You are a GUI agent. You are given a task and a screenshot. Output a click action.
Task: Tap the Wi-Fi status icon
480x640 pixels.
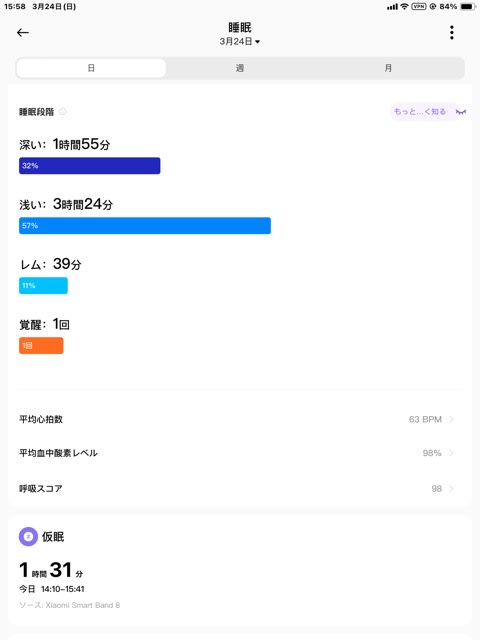click(404, 7)
